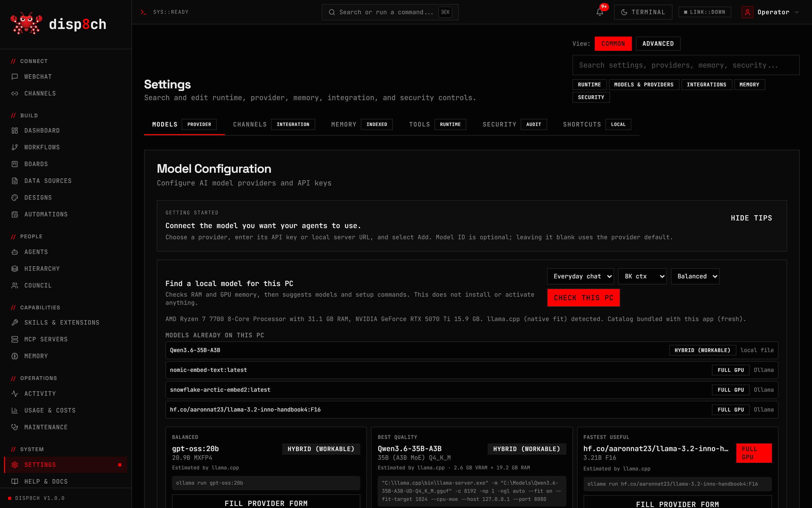Open notifications bell with 9+ badge
The height and width of the screenshot is (508, 812).
click(x=600, y=12)
